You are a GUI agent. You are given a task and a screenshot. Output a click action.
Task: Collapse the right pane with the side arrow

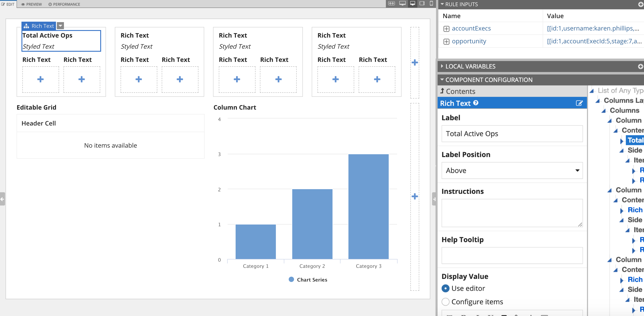click(434, 199)
